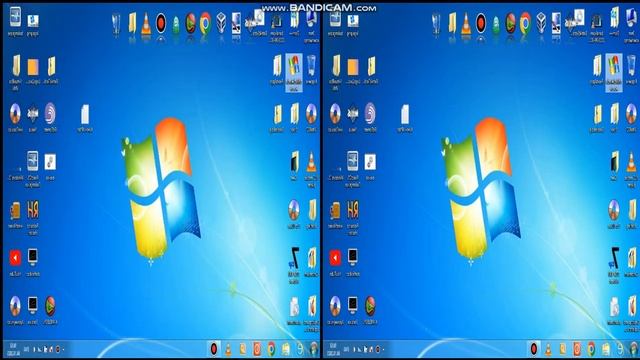Click VLC button in right taskbar
640x360 pixels.
pos(548,349)
